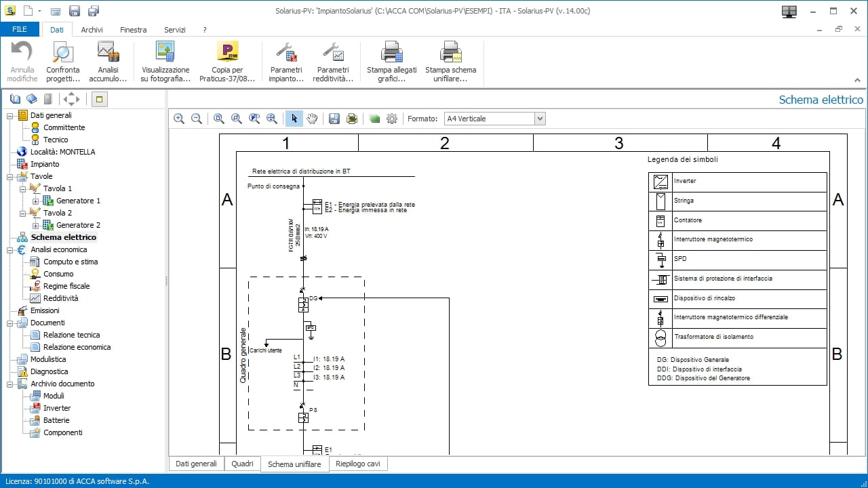Open the Formato A4 Verticale dropdown
The width and height of the screenshot is (868, 488).
tap(540, 119)
